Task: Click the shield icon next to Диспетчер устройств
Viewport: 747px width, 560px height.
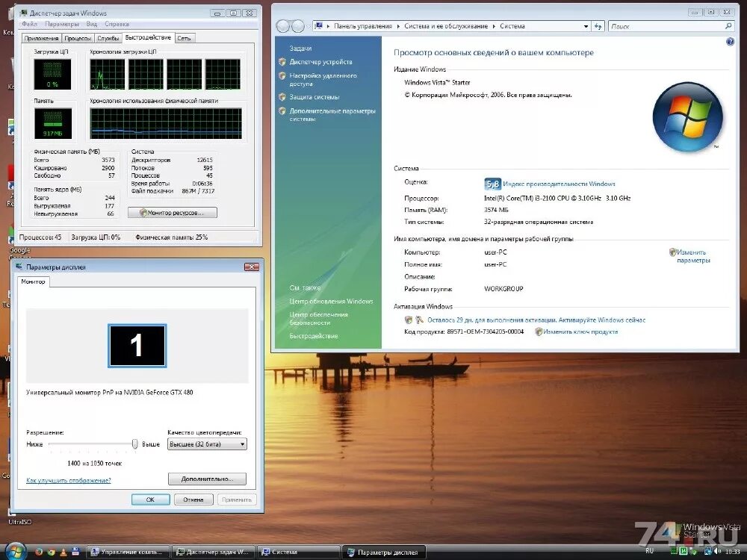Action: pyautogui.click(x=282, y=61)
